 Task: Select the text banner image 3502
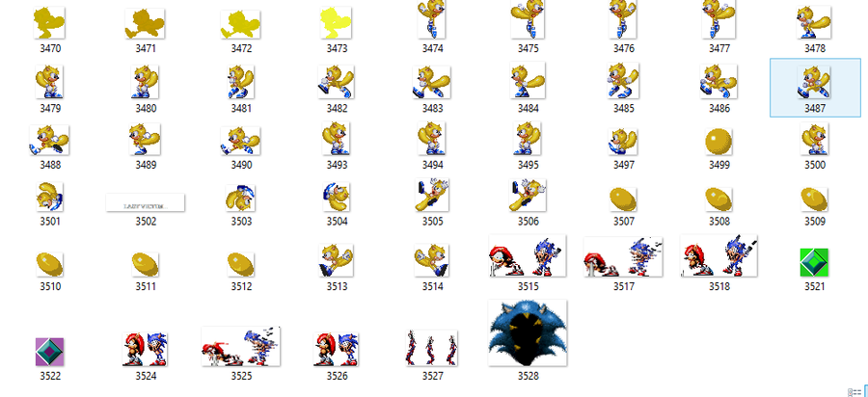145,202
